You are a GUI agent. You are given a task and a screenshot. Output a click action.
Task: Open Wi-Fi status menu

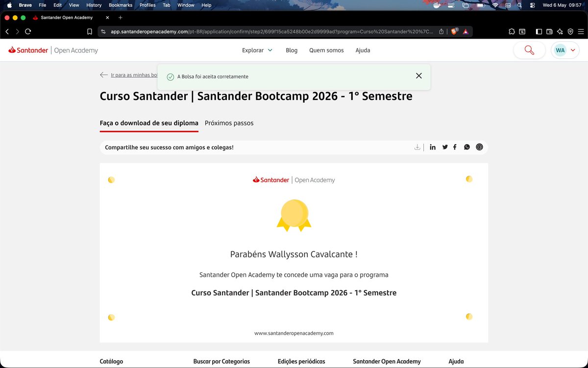[495, 5]
